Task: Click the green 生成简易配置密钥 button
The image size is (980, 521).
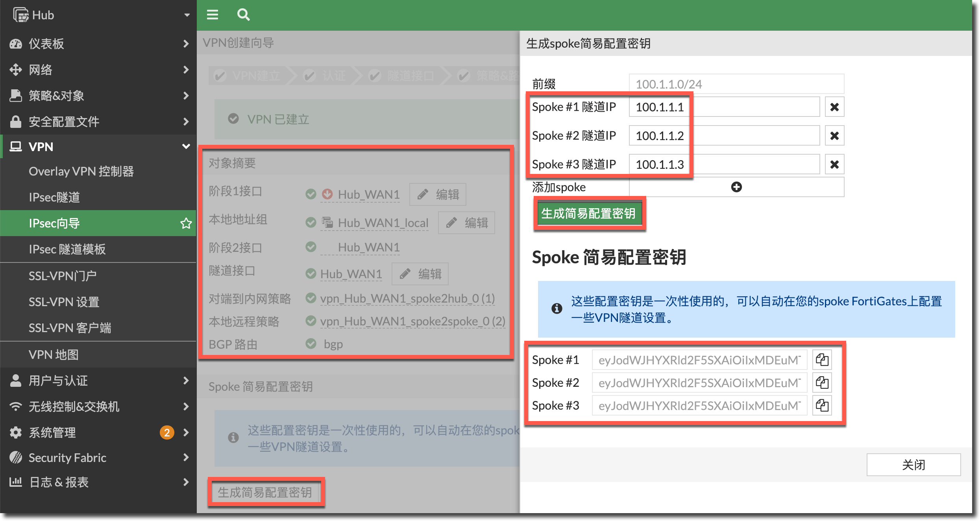Action: [x=589, y=213]
